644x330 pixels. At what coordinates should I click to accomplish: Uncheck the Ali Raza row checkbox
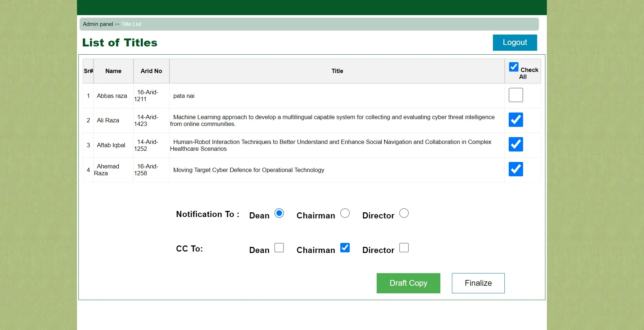[x=516, y=120]
